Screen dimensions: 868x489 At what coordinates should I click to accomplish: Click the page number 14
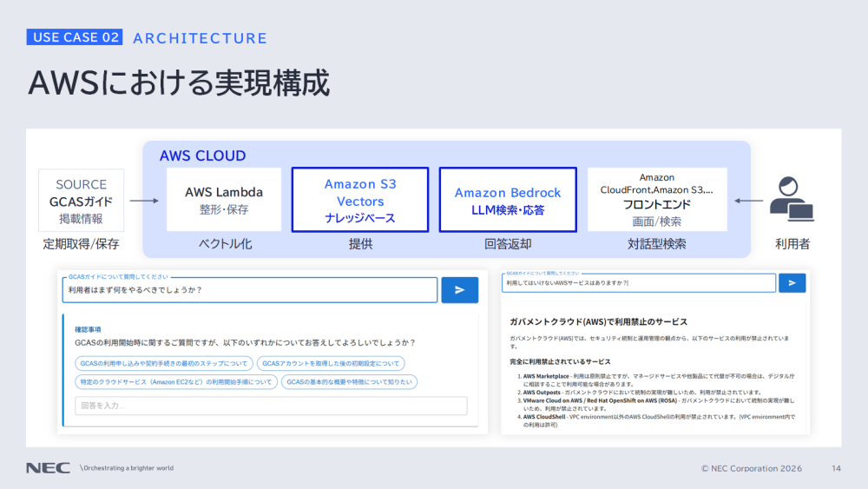(x=837, y=468)
